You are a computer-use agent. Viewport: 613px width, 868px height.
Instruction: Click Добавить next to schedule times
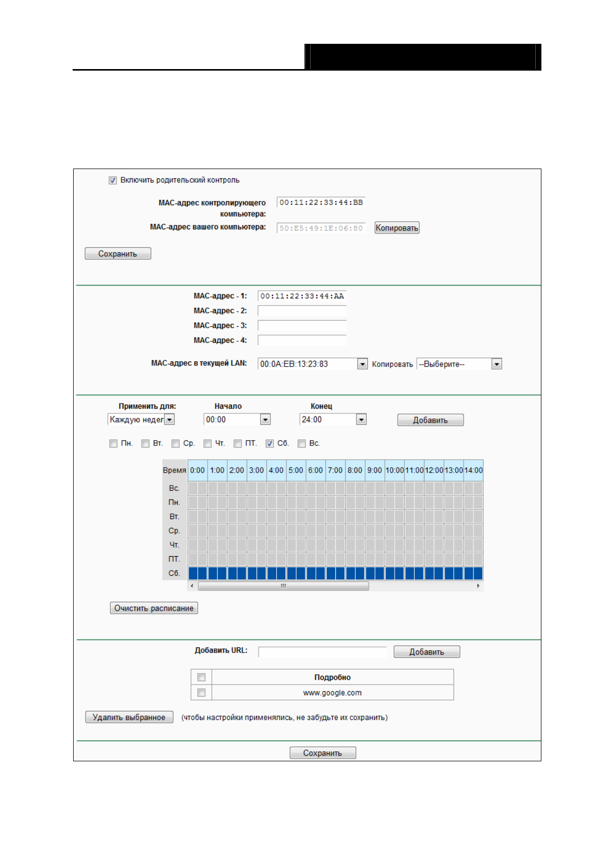pyautogui.click(x=430, y=420)
